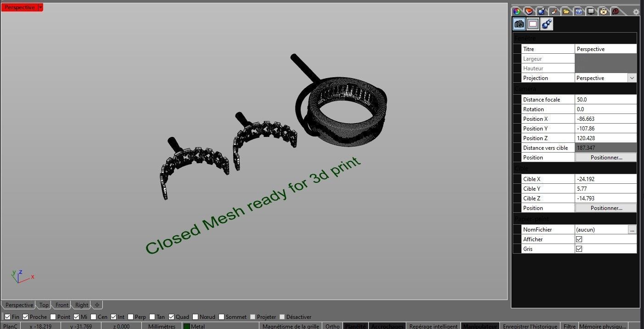The width and height of the screenshot is (644, 329).
Task: Toggle the Mi object snap
Action: point(77,317)
